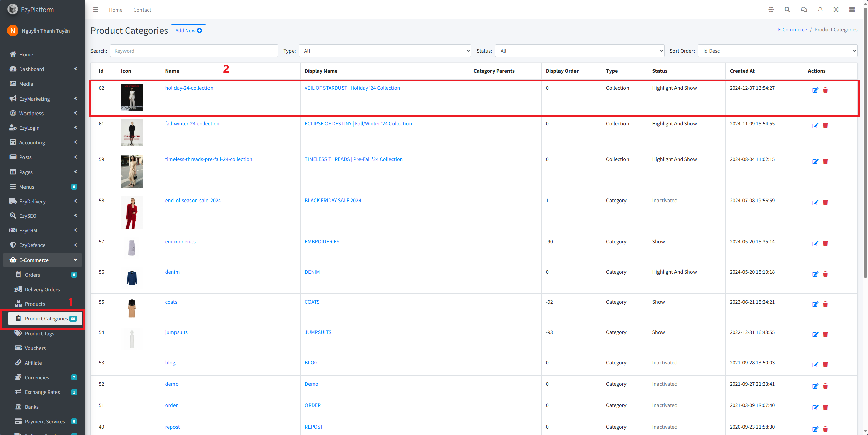Image resolution: width=868 pixels, height=435 pixels.
Task: Go to Vouchers in the sidebar
Action: pos(35,348)
